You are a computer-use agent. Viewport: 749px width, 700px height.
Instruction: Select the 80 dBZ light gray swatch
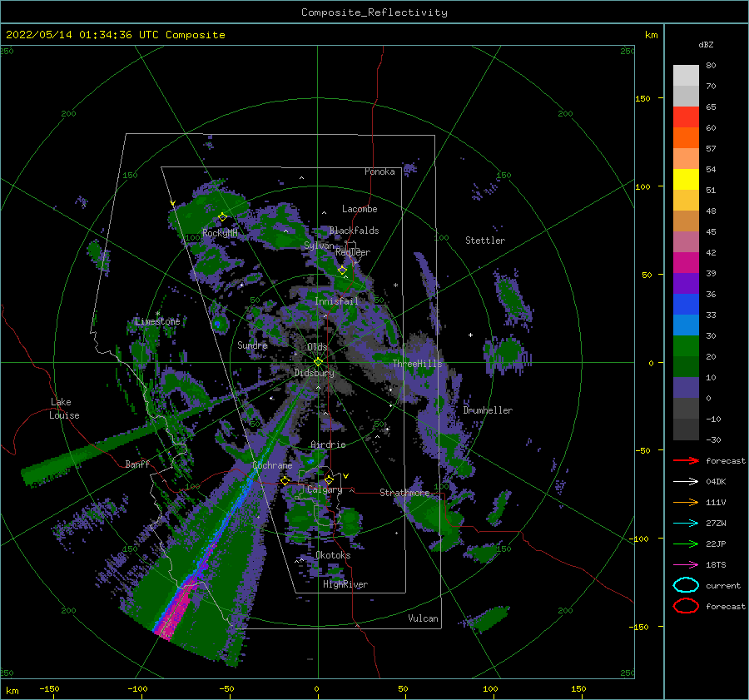point(686,75)
